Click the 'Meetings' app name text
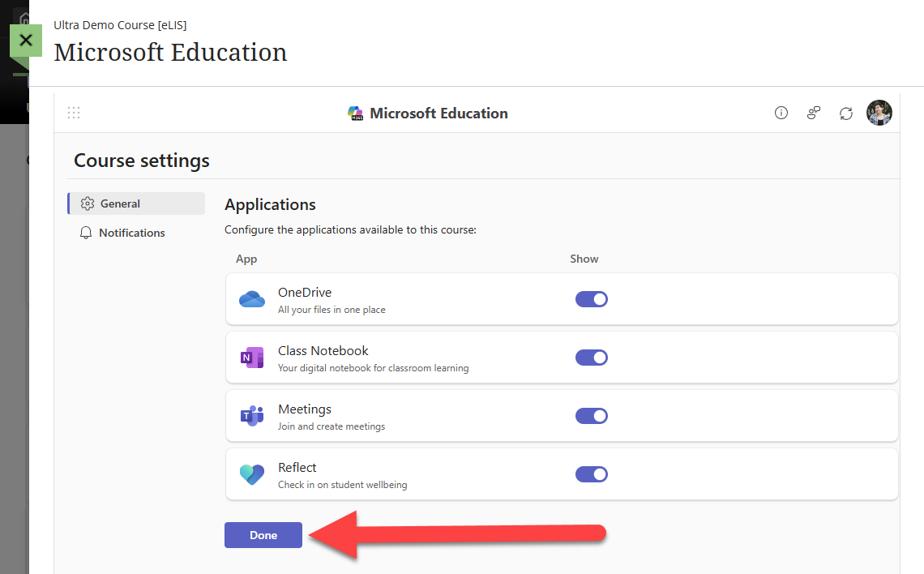Screen dimensions: 924x574 (x=305, y=409)
